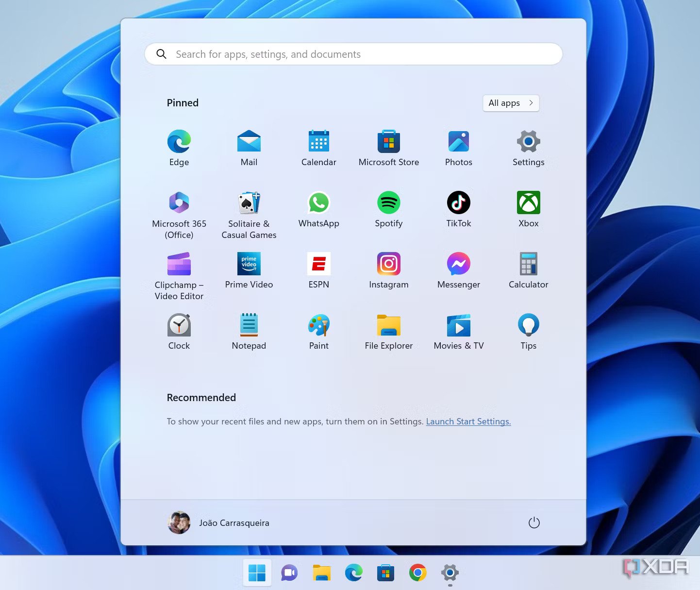Viewport: 700px width, 590px height.
Task: Open Microsoft 365 (Office)
Action: (x=179, y=215)
